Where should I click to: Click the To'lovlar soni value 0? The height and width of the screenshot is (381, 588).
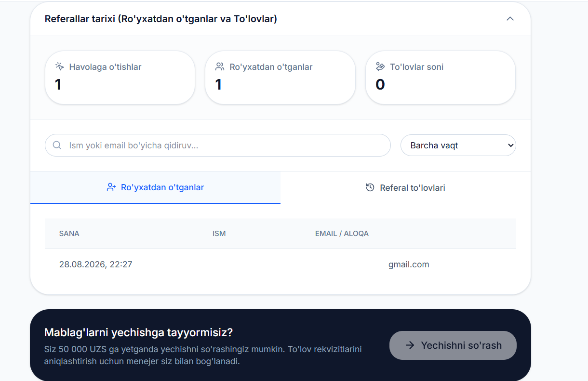[380, 85]
